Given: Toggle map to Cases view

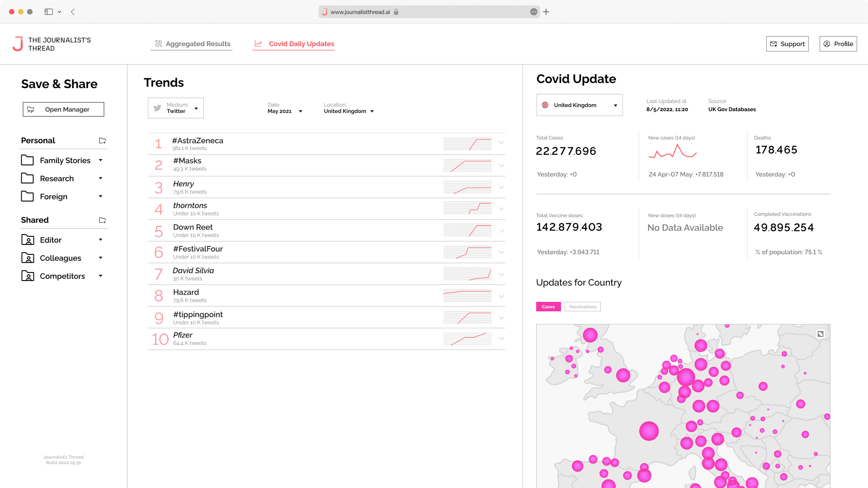Looking at the screenshot, I should 548,307.
